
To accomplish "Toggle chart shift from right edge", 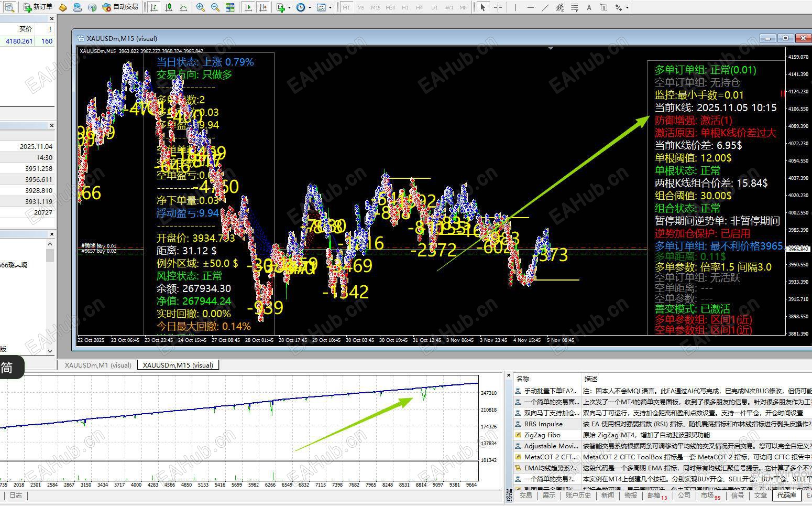I will click(262, 7).
